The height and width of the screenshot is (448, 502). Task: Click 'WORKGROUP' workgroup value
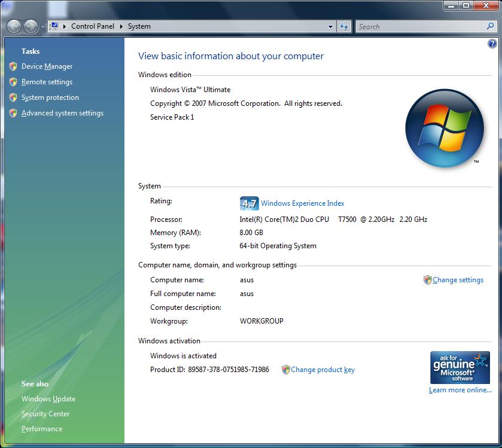pyautogui.click(x=261, y=321)
